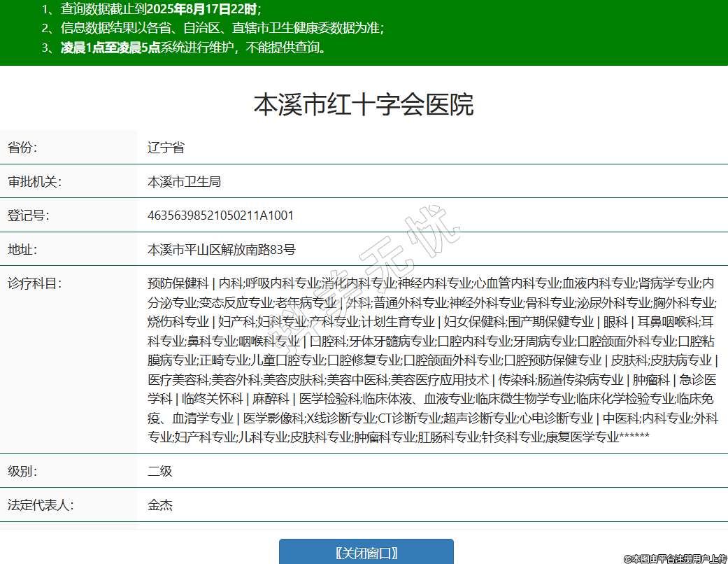The height and width of the screenshot is (564, 728).
Task: Select the 登记号 field label
Action: pos(29,216)
